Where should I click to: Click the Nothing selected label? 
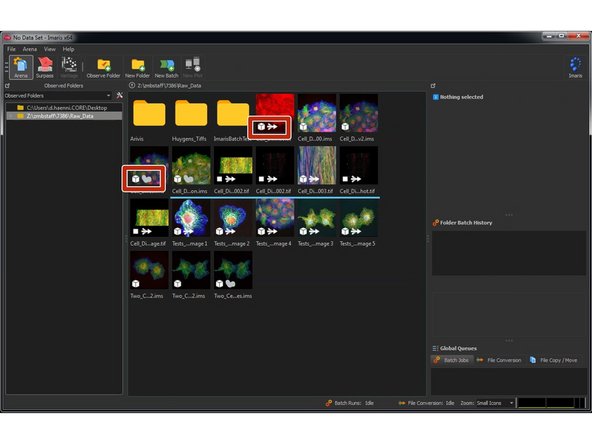(x=461, y=97)
